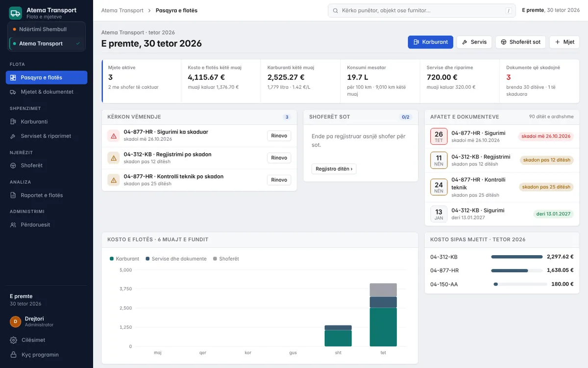The width and height of the screenshot is (588, 368).
Task: Select Atema Transport in the company switcher
Action: [47, 44]
